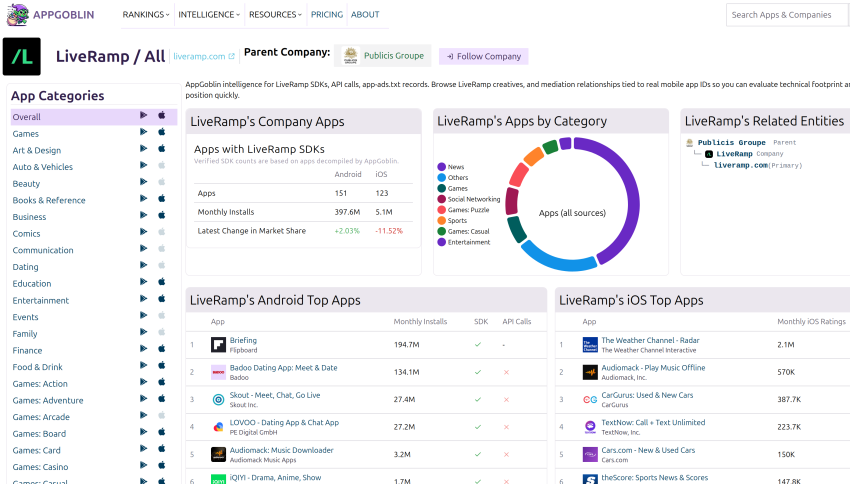Select Apple icon for Education
Viewport: 850px width, 484px height.
pos(162,282)
